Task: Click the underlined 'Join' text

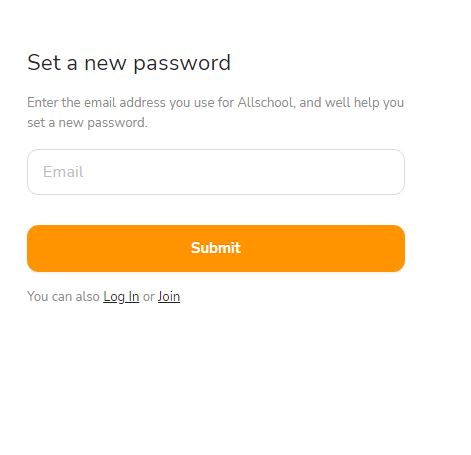Action: tap(169, 296)
